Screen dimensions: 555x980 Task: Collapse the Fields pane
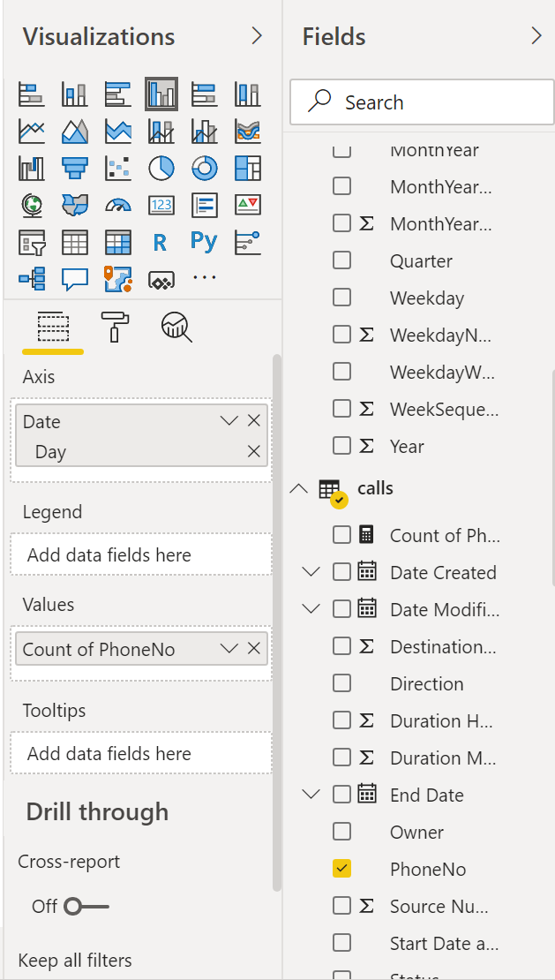click(536, 36)
